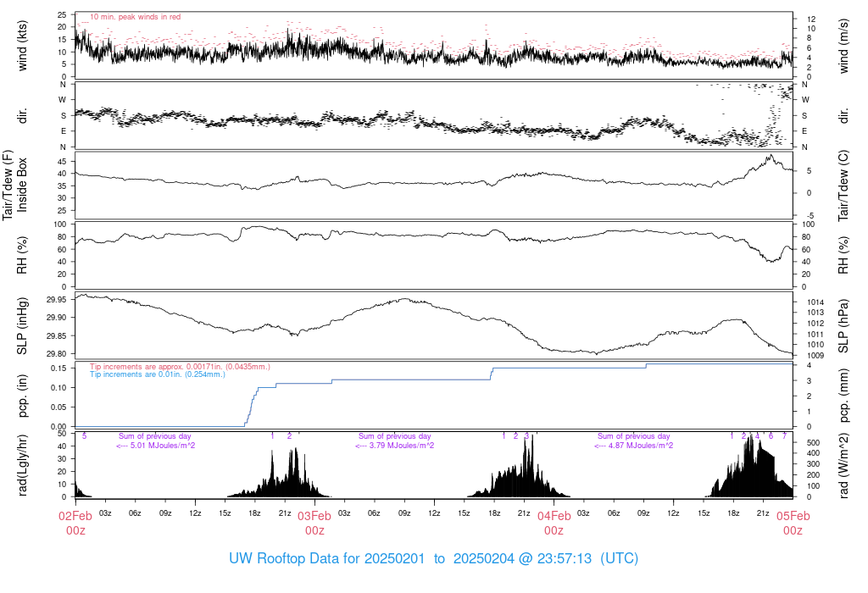The width and height of the screenshot is (868, 593).
Task: Click the '1014' tick on the hPa axis
Action: tap(815, 302)
